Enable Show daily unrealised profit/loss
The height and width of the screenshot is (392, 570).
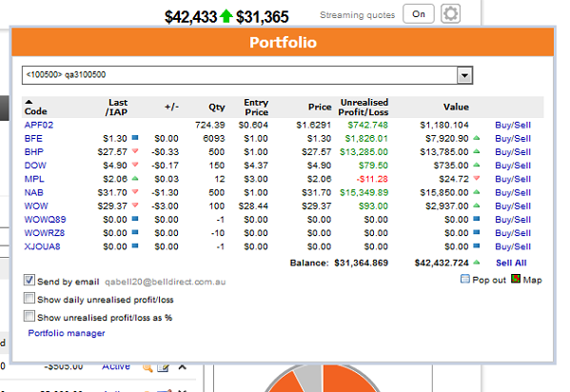(29, 298)
